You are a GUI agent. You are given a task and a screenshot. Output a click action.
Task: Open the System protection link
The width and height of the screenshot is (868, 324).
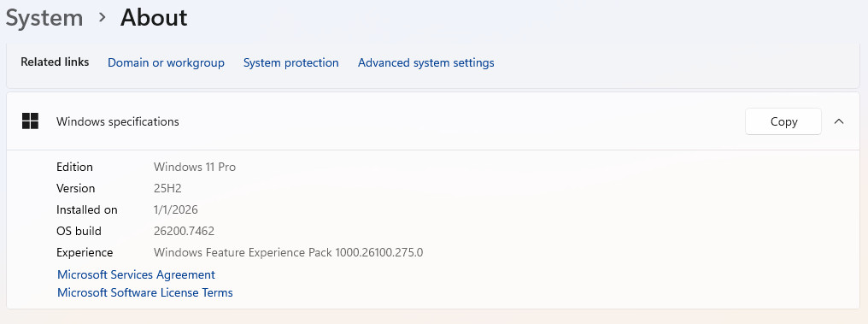pyautogui.click(x=291, y=62)
